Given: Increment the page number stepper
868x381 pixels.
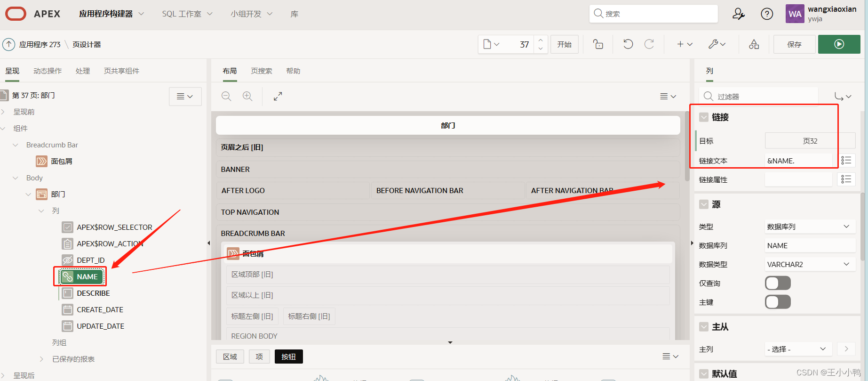Looking at the screenshot, I should [541, 40].
